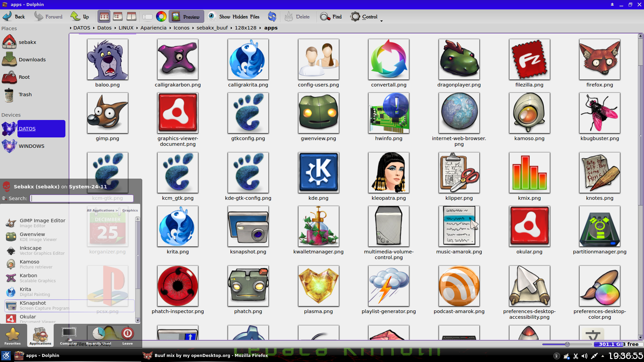Expand breadcrumb arrow before DATOS
This screenshot has width=644, height=362.
coord(70,28)
